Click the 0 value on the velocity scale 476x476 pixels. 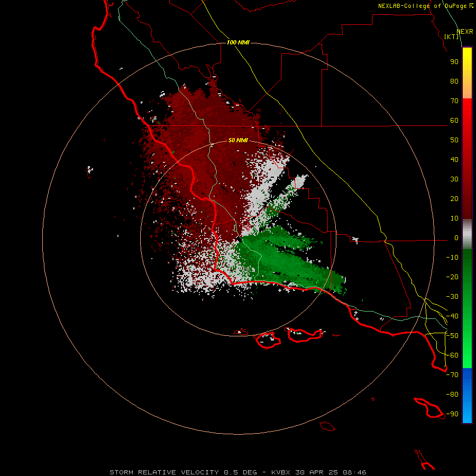pos(456,238)
